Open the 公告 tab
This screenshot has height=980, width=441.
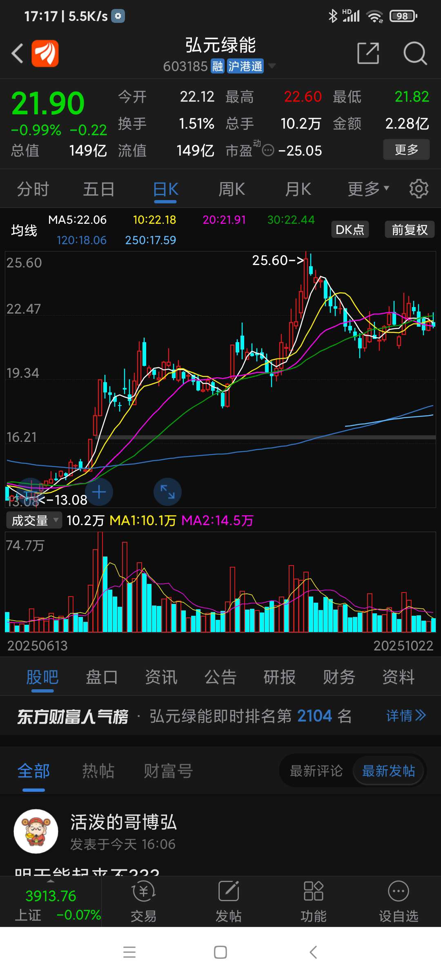[220, 677]
